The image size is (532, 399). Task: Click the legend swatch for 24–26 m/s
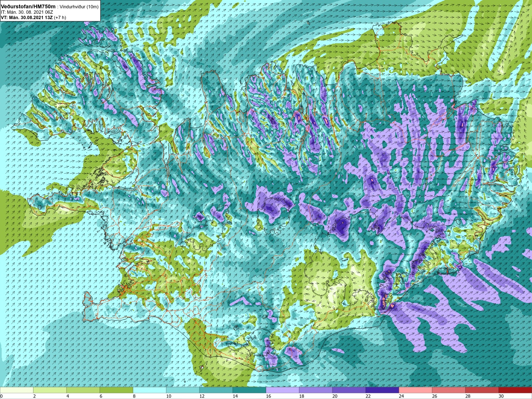tap(416, 390)
